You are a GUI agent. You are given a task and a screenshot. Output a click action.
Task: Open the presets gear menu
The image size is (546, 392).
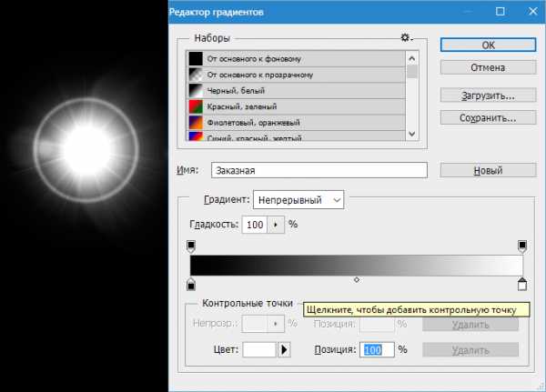(x=406, y=37)
